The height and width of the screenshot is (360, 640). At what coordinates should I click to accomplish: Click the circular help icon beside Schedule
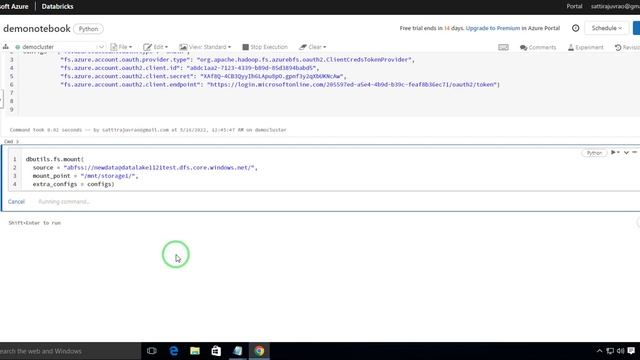[576, 28]
